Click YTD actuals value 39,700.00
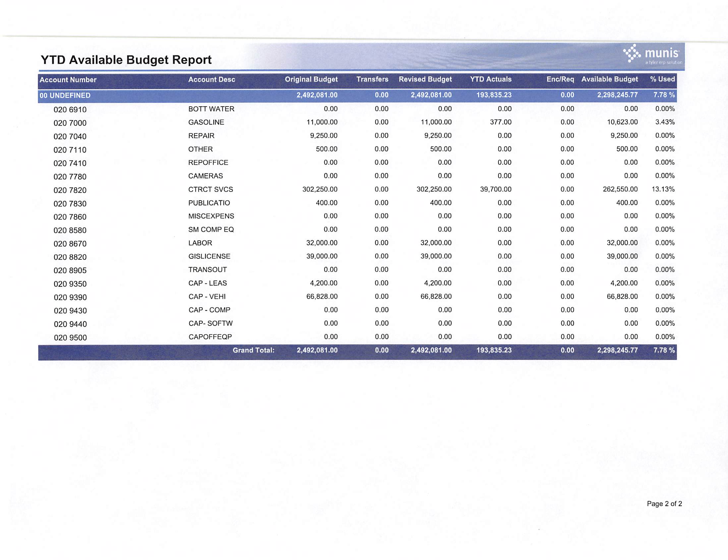 [496, 189]
